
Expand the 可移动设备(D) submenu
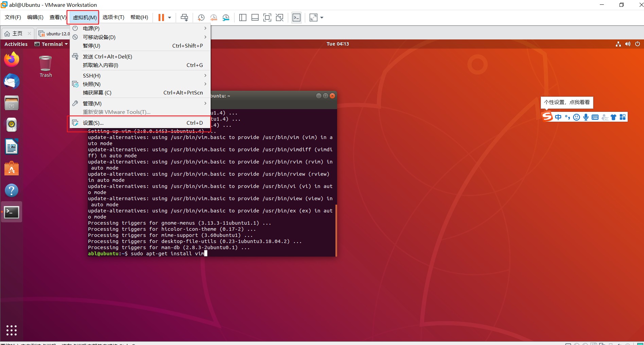pyautogui.click(x=140, y=37)
